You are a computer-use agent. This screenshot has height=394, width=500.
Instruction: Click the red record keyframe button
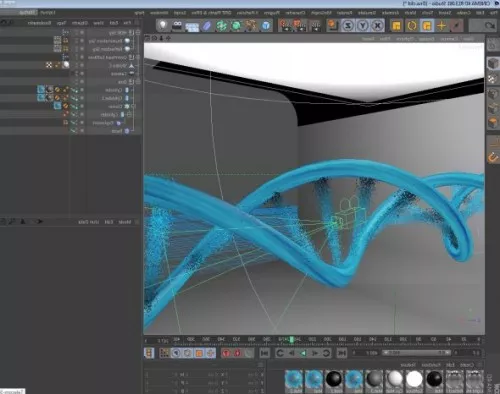(226, 353)
